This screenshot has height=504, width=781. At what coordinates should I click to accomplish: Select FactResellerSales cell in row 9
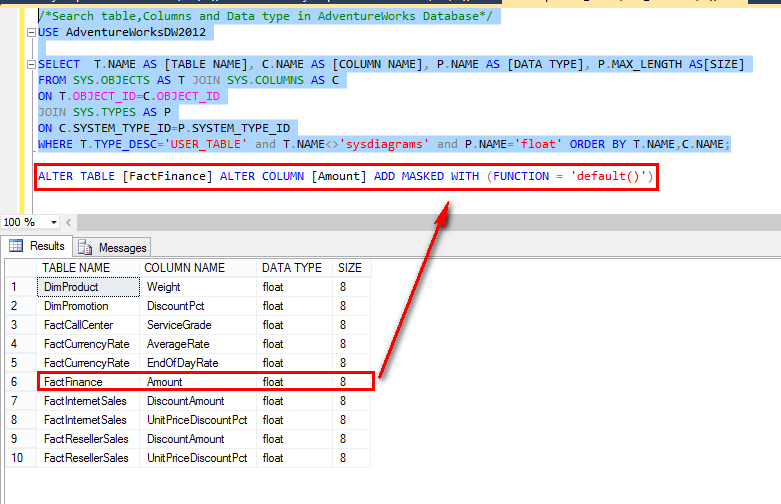point(88,439)
